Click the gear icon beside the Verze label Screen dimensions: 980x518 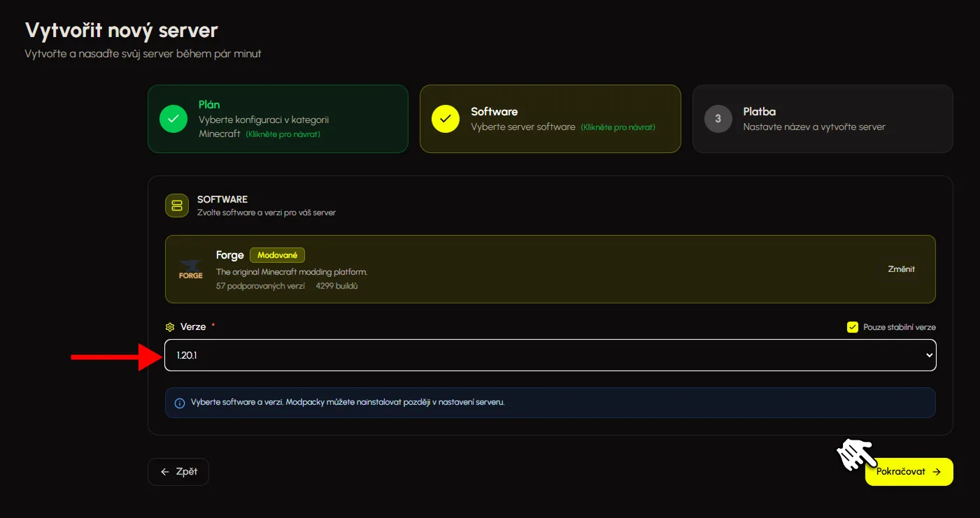point(169,327)
